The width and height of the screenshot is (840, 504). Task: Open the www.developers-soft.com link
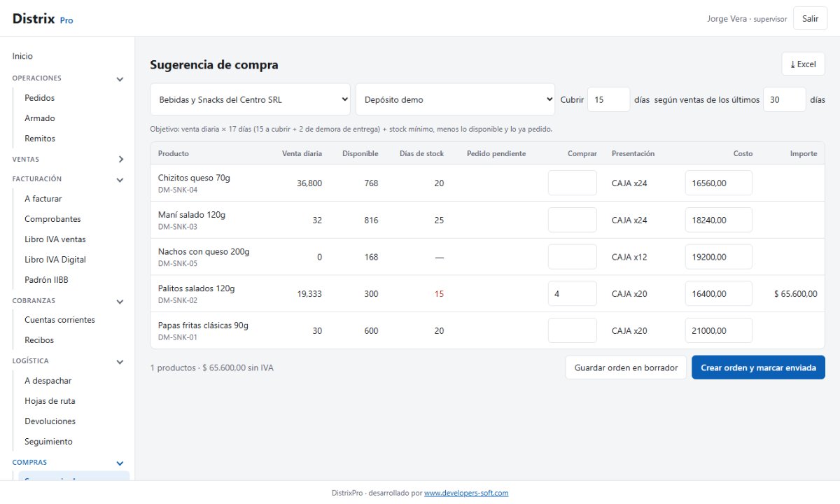coord(466,493)
